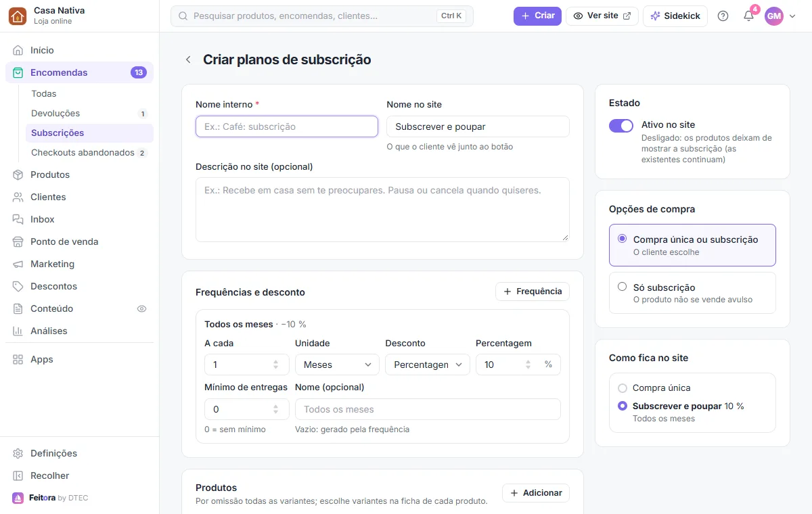Image resolution: width=812 pixels, height=514 pixels.
Task: Click the Ver site button
Action: point(602,16)
